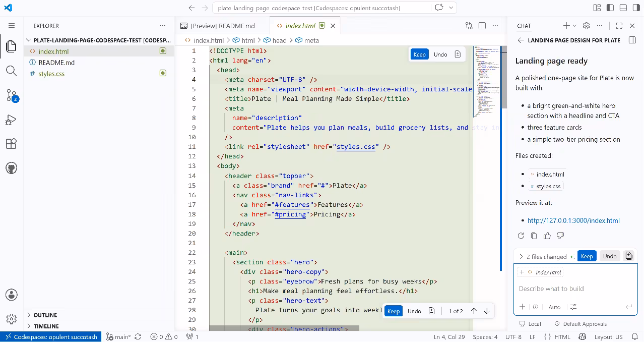644x342 pixels.
Task: Open the Explorer view in activity bar
Action: [11, 46]
